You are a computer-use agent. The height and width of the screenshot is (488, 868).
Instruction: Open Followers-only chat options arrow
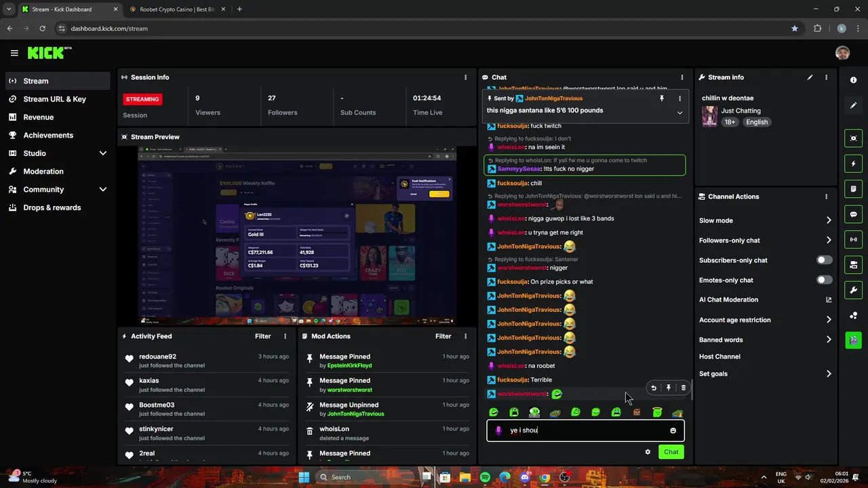(829, 240)
